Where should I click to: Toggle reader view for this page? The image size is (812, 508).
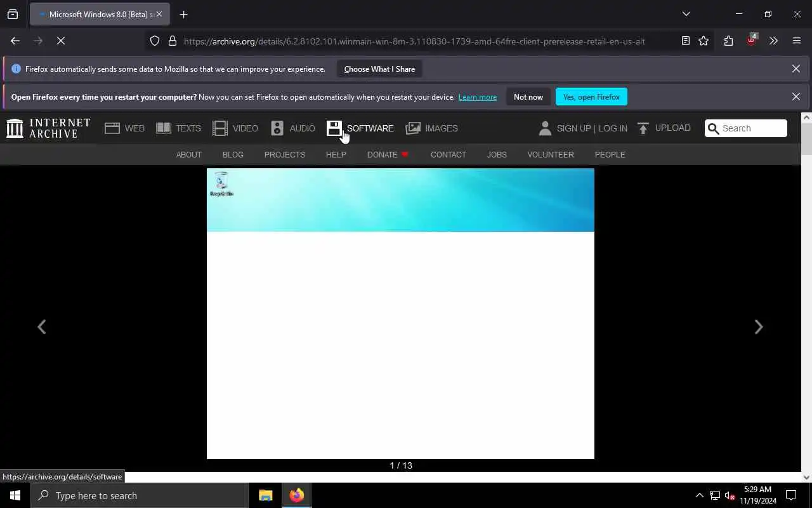click(x=686, y=41)
